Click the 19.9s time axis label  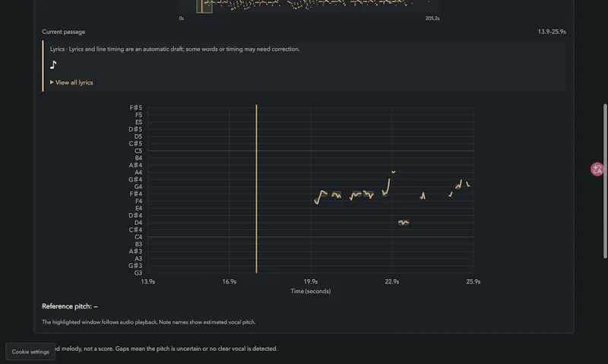point(311,282)
